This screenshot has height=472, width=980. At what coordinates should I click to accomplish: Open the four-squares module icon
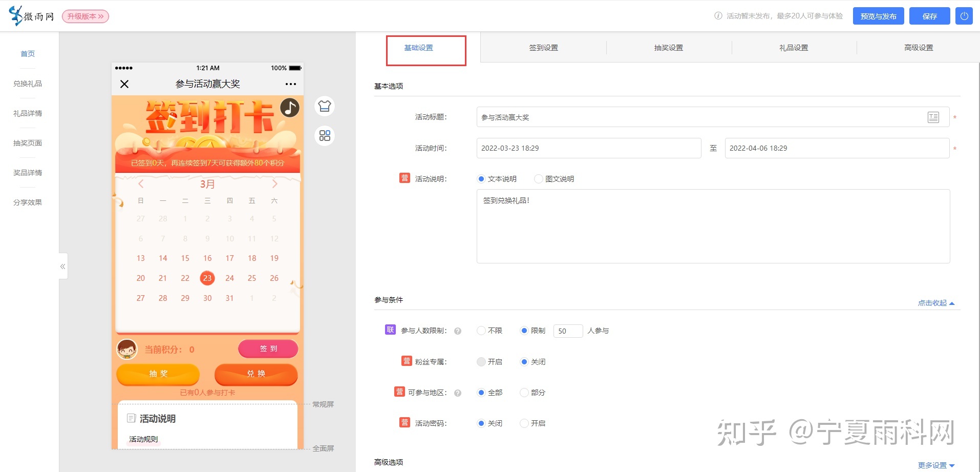[x=325, y=136]
